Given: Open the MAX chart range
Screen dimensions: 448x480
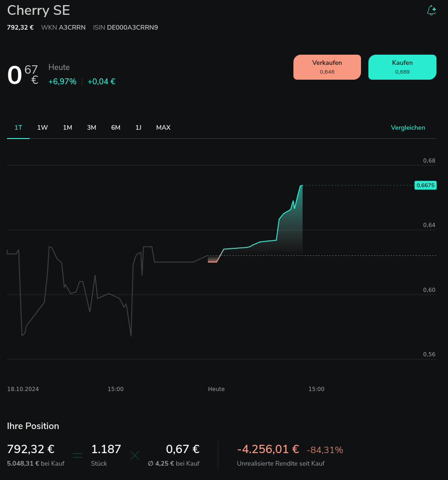Looking at the screenshot, I should [163, 128].
